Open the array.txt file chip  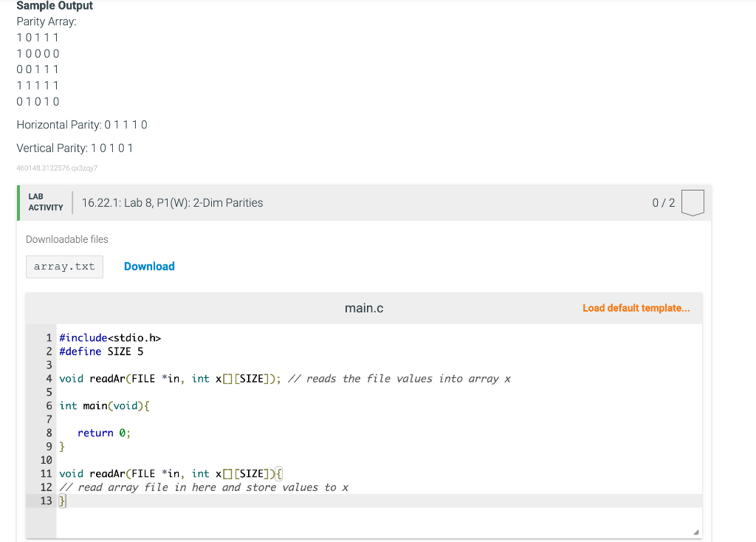[x=64, y=267]
